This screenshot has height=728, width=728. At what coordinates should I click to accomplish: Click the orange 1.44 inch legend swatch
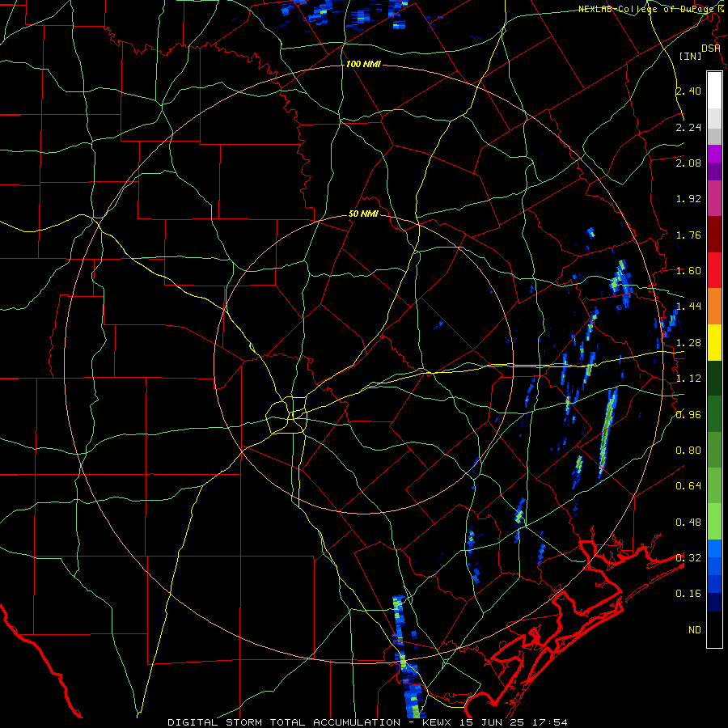[x=714, y=307]
